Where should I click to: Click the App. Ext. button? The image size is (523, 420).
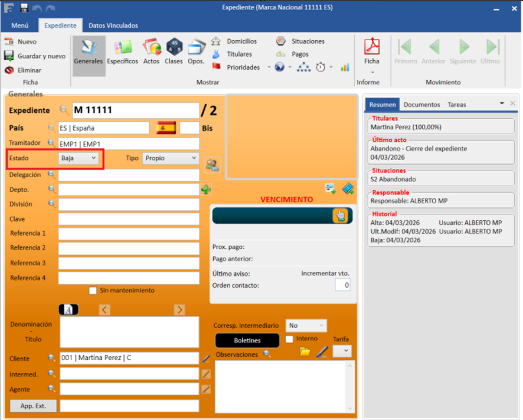[33, 406]
